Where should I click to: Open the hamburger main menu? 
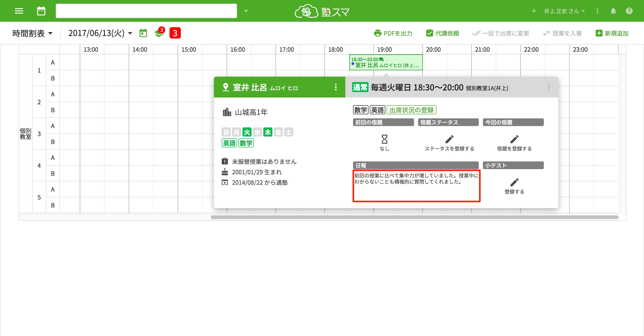(x=19, y=11)
